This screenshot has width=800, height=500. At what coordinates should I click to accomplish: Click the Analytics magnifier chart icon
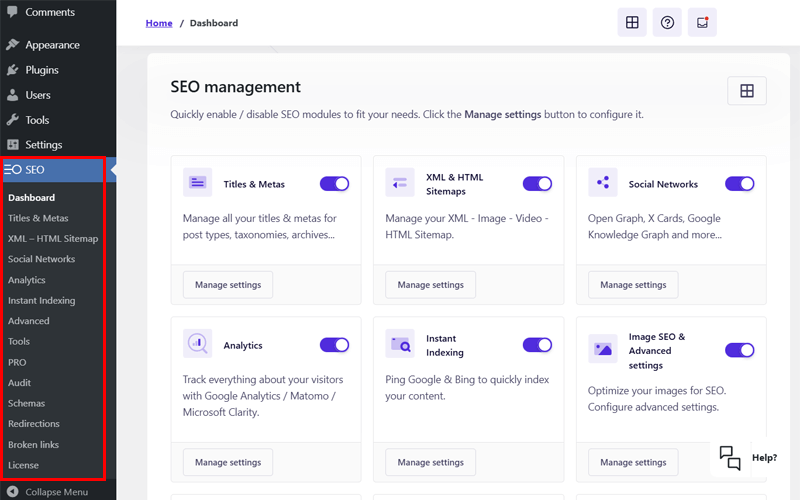pos(197,343)
